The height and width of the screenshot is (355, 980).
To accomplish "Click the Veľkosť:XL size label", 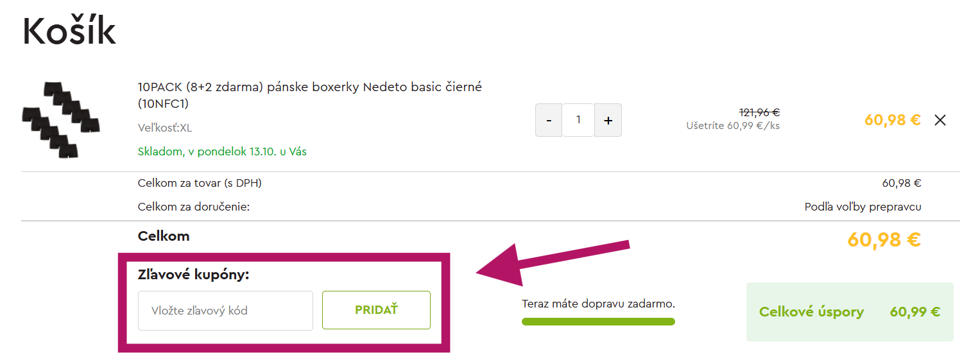I will (x=165, y=128).
